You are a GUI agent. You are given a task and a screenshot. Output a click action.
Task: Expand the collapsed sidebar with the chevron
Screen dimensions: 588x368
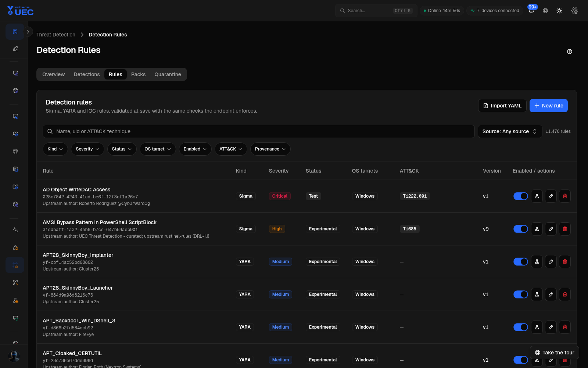click(x=28, y=32)
